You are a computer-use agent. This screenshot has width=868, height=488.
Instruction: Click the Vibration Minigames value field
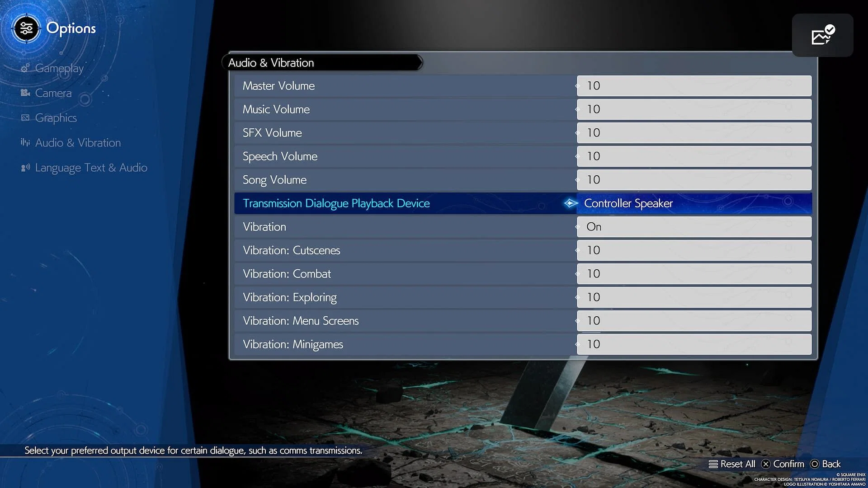tap(694, 344)
